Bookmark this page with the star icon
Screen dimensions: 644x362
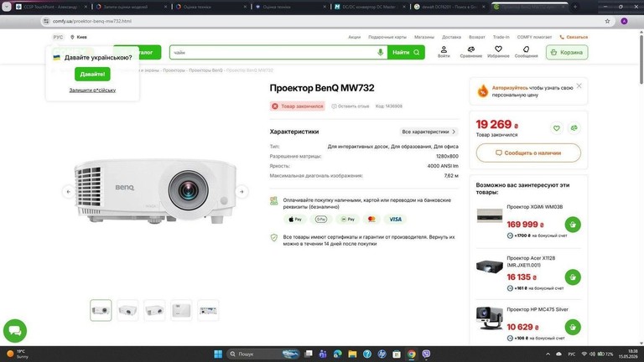tap(607, 21)
